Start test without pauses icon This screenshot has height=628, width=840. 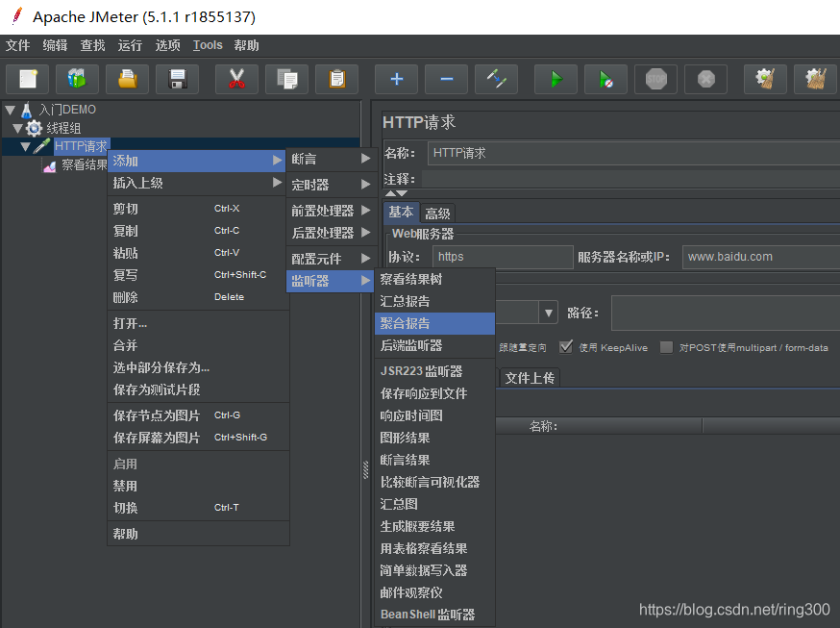click(605, 79)
